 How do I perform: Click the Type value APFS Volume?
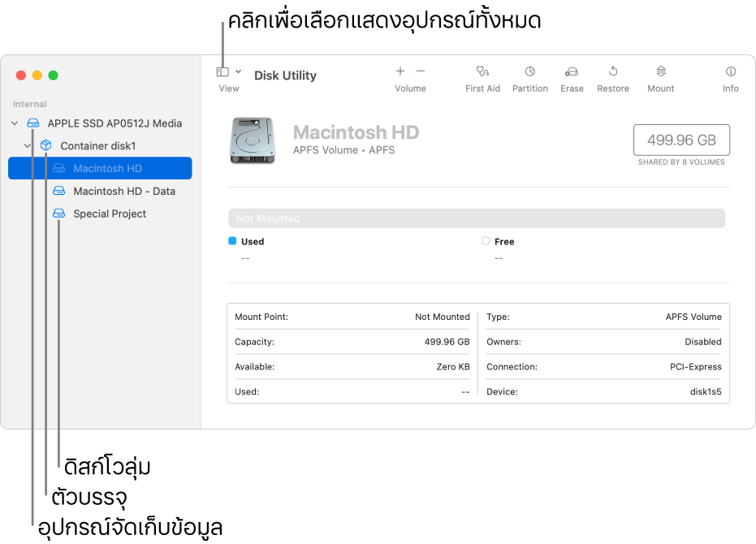pyautogui.click(x=693, y=317)
